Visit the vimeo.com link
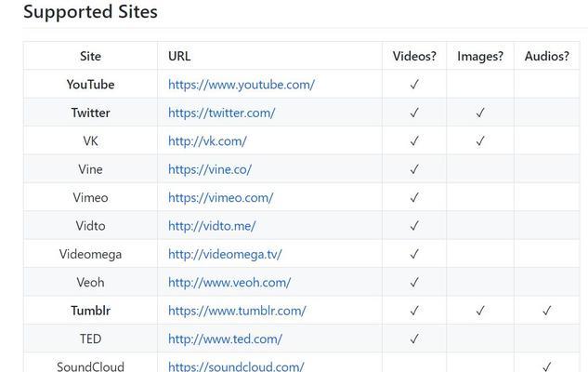Screen dimensions: 588x372 [x=221, y=197]
